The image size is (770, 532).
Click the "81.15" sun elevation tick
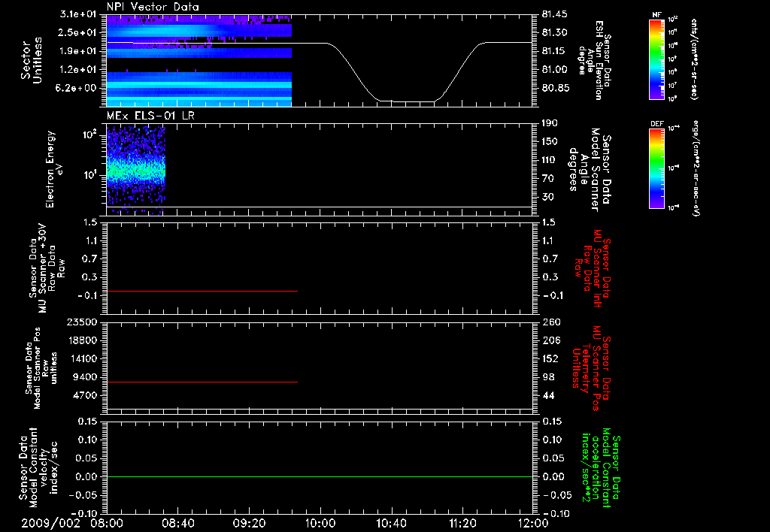tap(554, 51)
